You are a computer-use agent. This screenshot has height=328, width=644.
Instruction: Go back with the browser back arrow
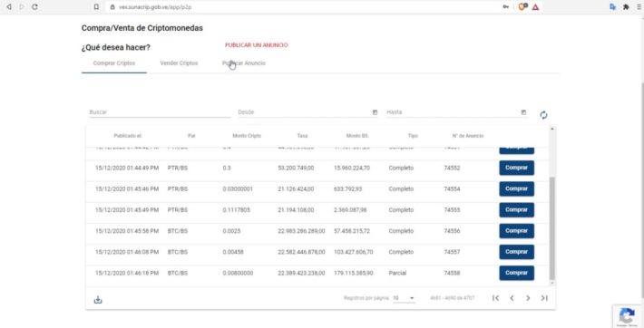pos(9,7)
